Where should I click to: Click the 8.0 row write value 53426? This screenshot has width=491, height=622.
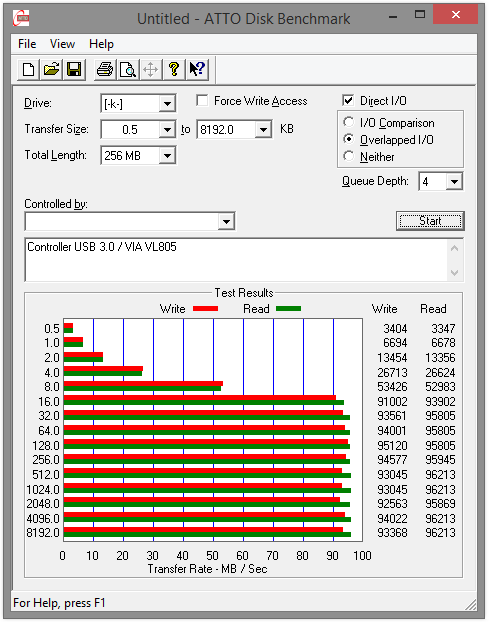tap(392, 386)
